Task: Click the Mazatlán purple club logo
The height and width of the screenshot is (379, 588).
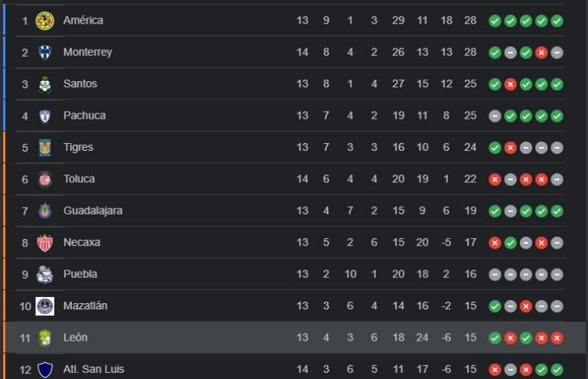Action: [x=45, y=305]
